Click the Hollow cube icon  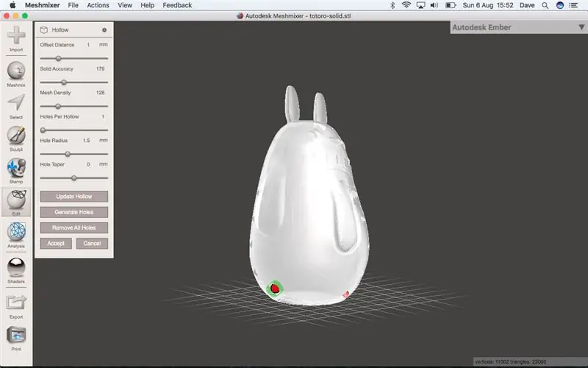(x=44, y=30)
